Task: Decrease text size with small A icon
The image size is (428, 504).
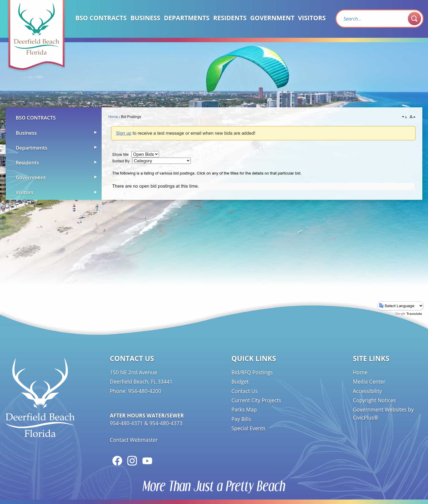Action: tap(404, 117)
